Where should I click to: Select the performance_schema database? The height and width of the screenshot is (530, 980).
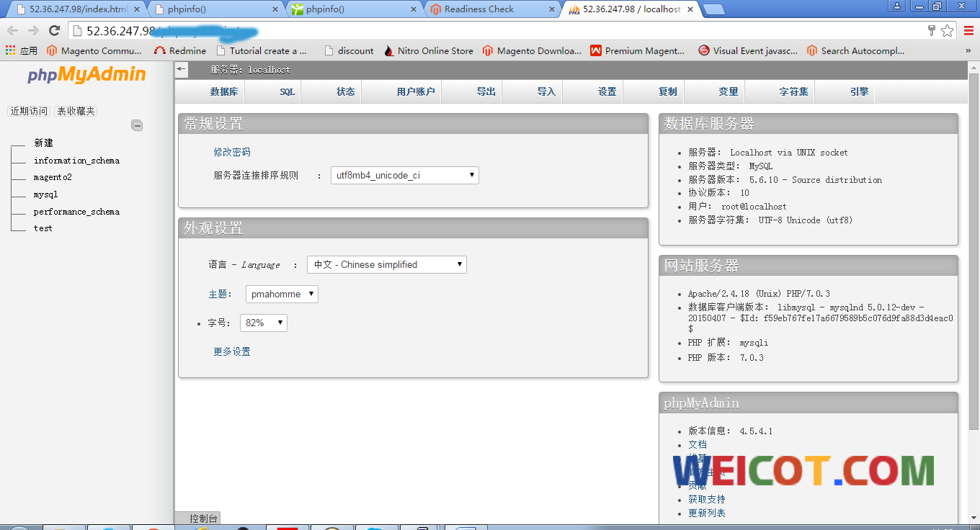coord(76,212)
